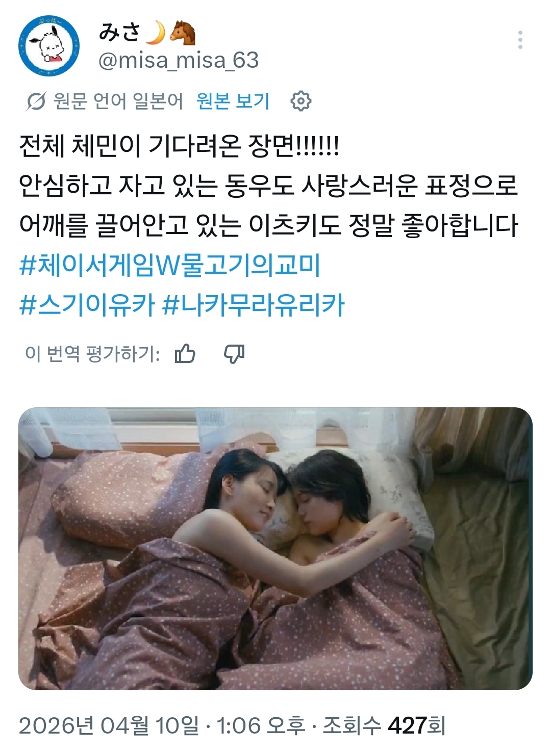This screenshot has height=756, width=551.
Task: Show original post via 원본 보기
Action: pyautogui.click(x=233, y=101)
